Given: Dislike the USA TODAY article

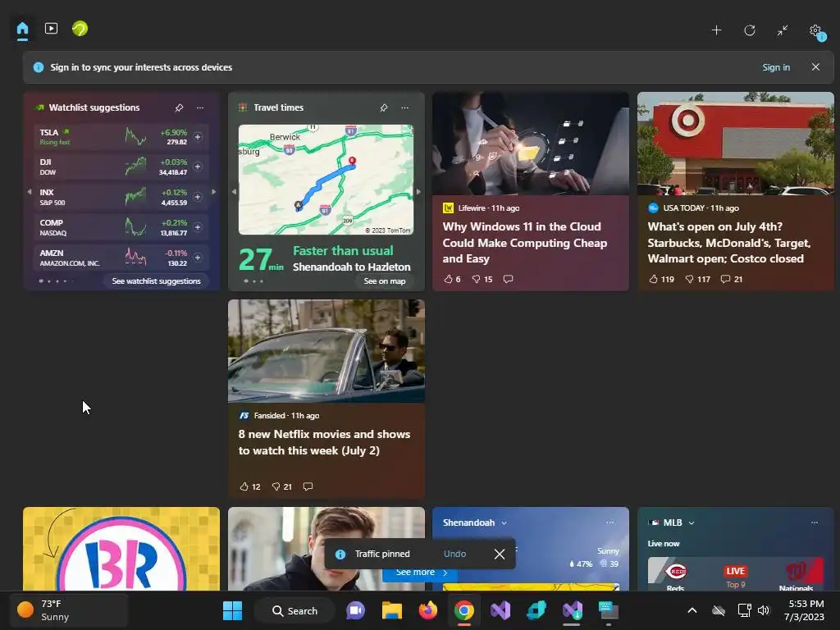Looking at the screenshot, I should pos(697,279).
